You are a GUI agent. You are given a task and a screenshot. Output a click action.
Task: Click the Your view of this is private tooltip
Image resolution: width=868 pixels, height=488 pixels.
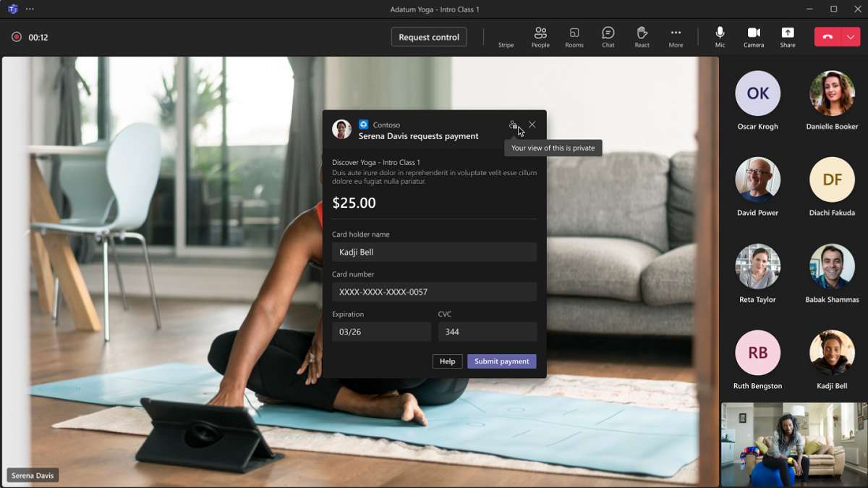[553, 148]
